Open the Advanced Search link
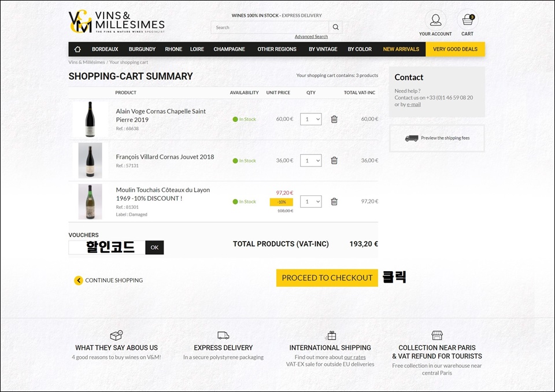555x392 pixels. pyautogui.click(x=311, y=36)
